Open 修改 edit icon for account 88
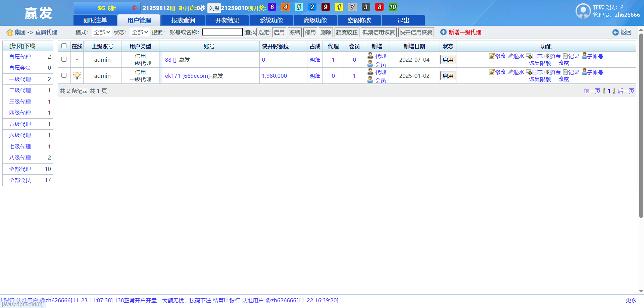 pyautogui.click(x=492, y=56)
